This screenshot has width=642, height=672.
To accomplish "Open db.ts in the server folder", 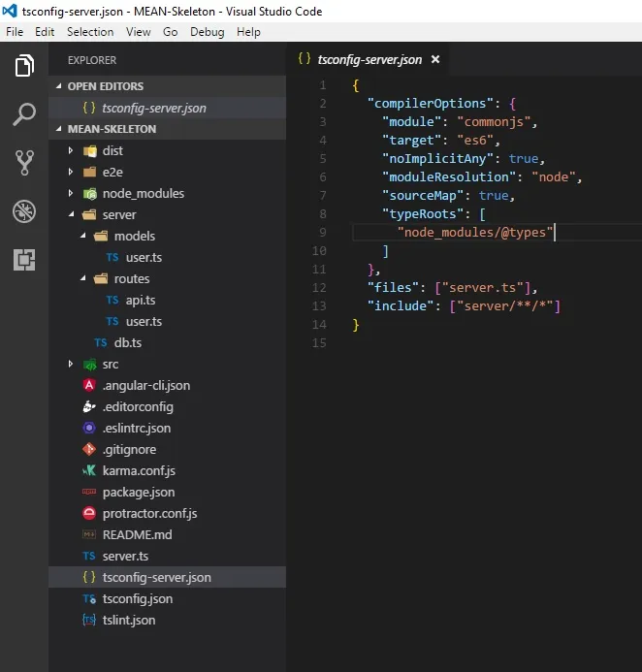I will coord(167,343).
